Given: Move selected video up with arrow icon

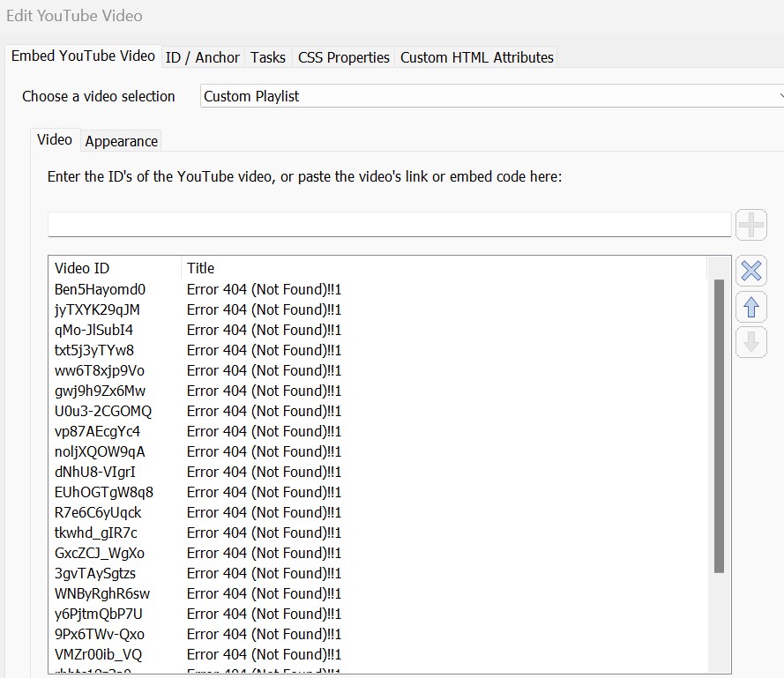Looking at the screenshot, I should pos(751,307).
